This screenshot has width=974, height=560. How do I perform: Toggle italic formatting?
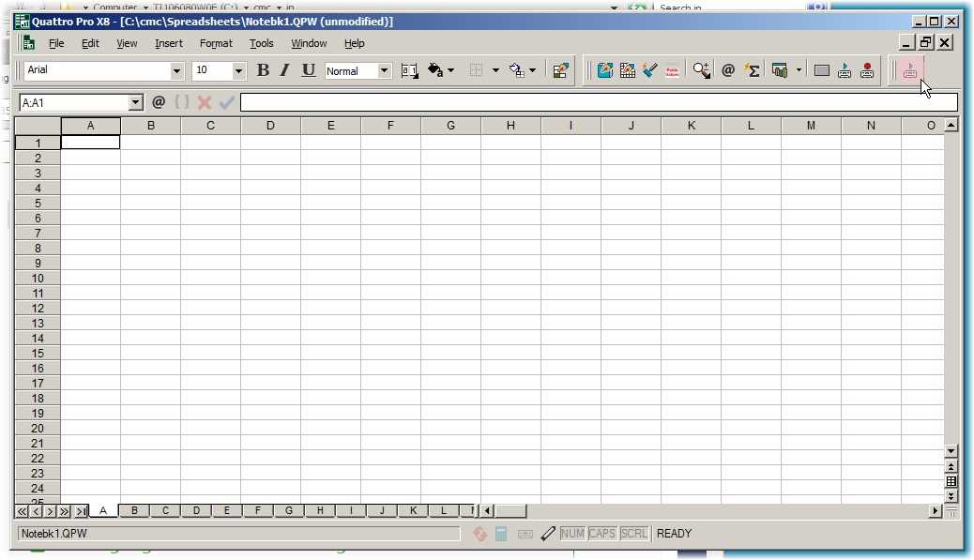[x=285, y=70]
